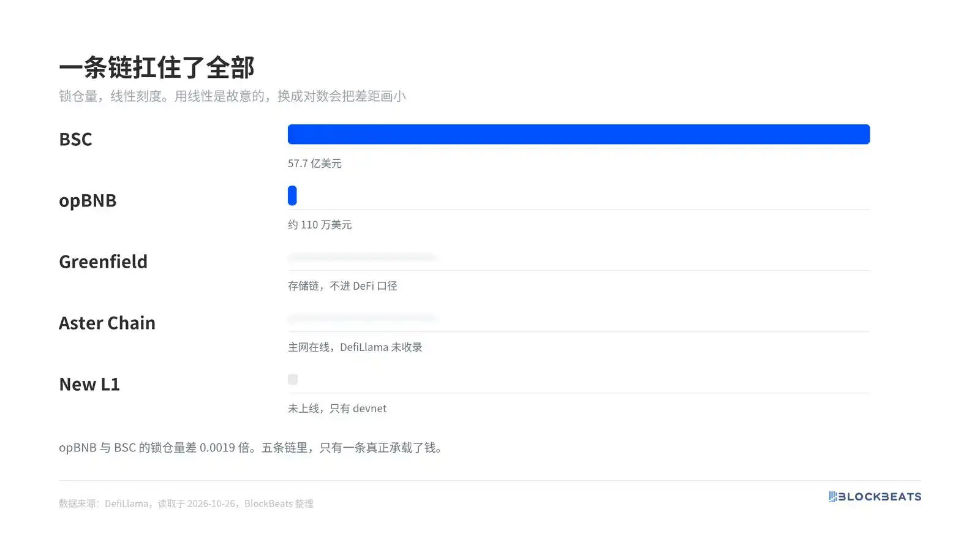Click the 未上线，只有 devnet note
This screenshot has height=539, width=980.
[x=337, y=409]
